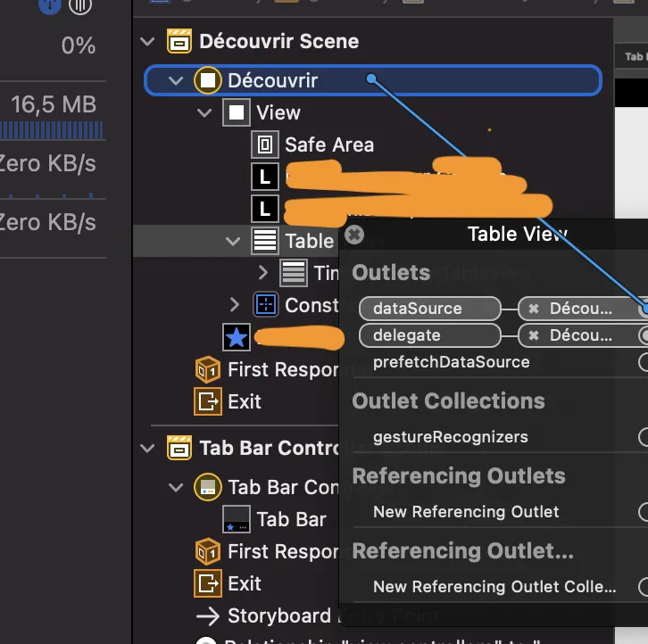
Task: Collapse the Découvrir Scene disclosure triangle
Action: (x=148, y=41)
